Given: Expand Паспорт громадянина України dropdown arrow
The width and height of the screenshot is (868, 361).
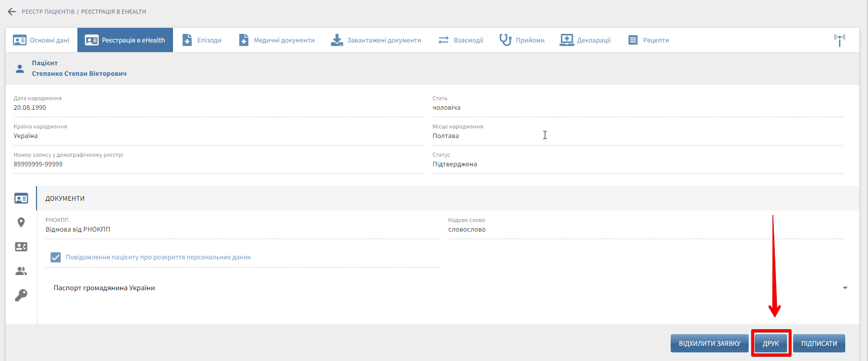Looking at the screenshot, I should coord(845,288).
